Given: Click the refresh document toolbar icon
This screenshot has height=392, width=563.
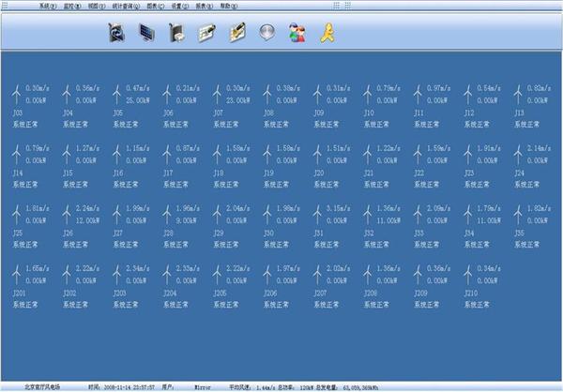Looking at the screenshot, I should pyautogui.click(x=116, y=33).
